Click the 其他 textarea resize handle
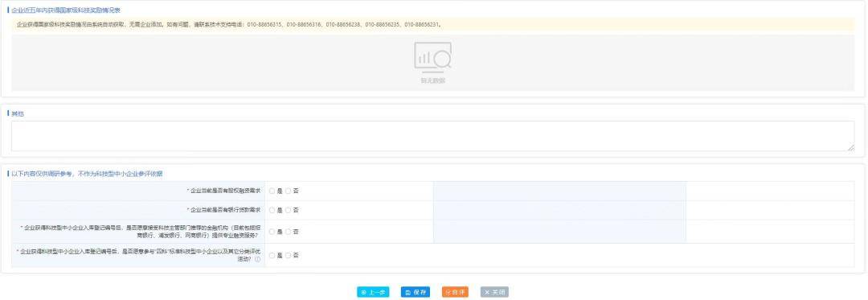This screenshot has width=868, height=300. click(x=851, y=148)
